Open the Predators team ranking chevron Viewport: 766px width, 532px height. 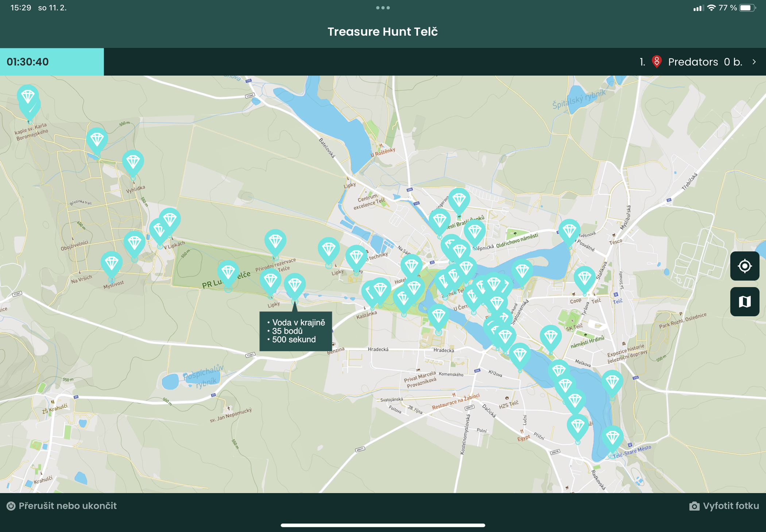tap(754, 62)
